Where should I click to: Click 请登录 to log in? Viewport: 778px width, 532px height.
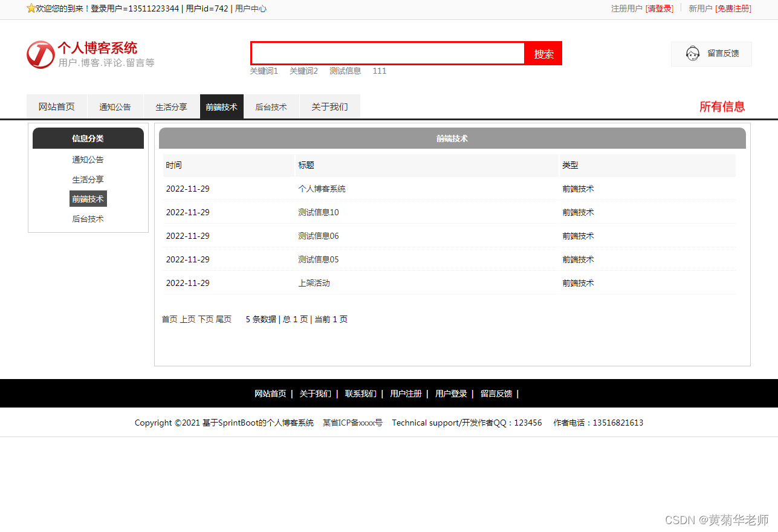pyautogui.click(x=660, y=8)
